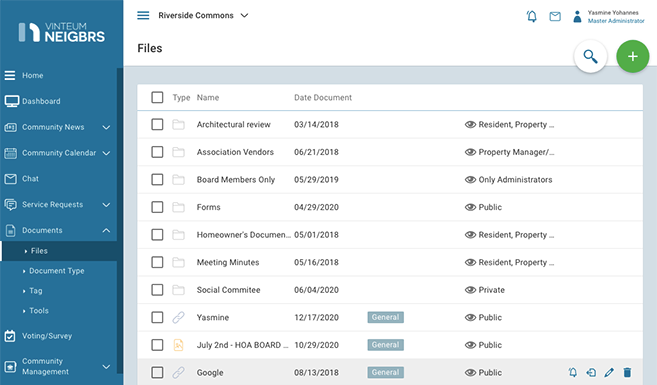Click the Master Administrator role link
Image resolution: width=657 pixels, height=385 pixels.
(x=616, y=21)
